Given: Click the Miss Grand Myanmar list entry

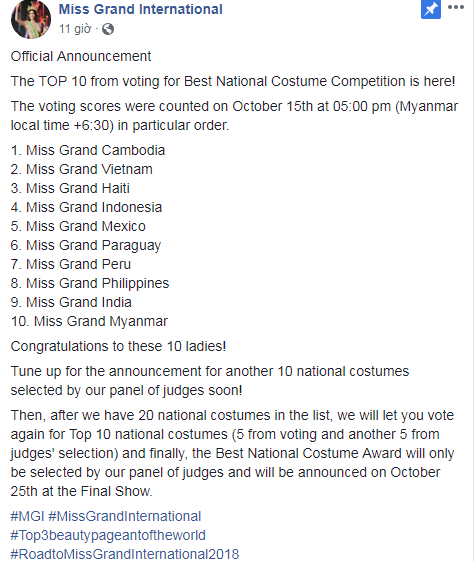Looking at the screenshot, I should (x=89, y=321).
